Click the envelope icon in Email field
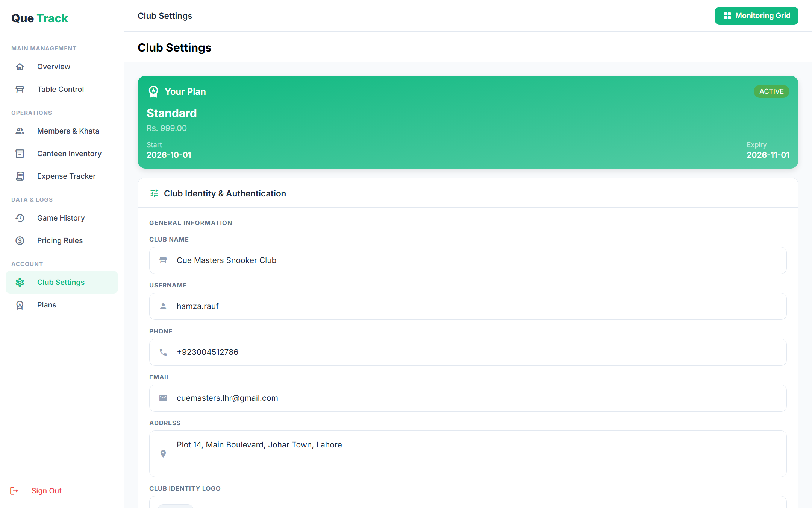 point(163,398)
